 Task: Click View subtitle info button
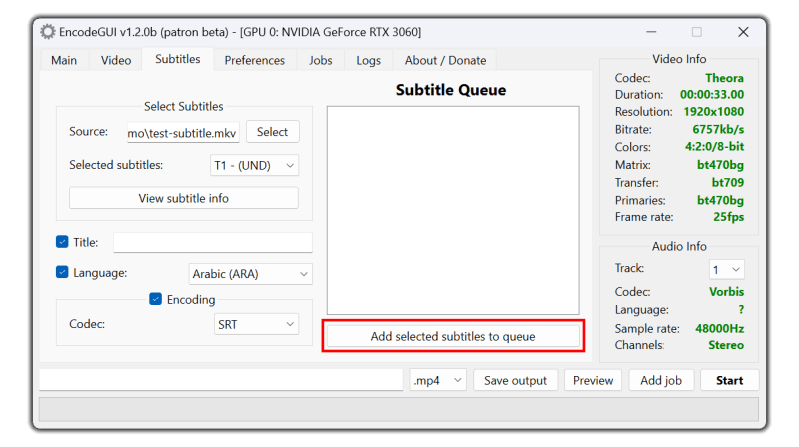point(184,198)
